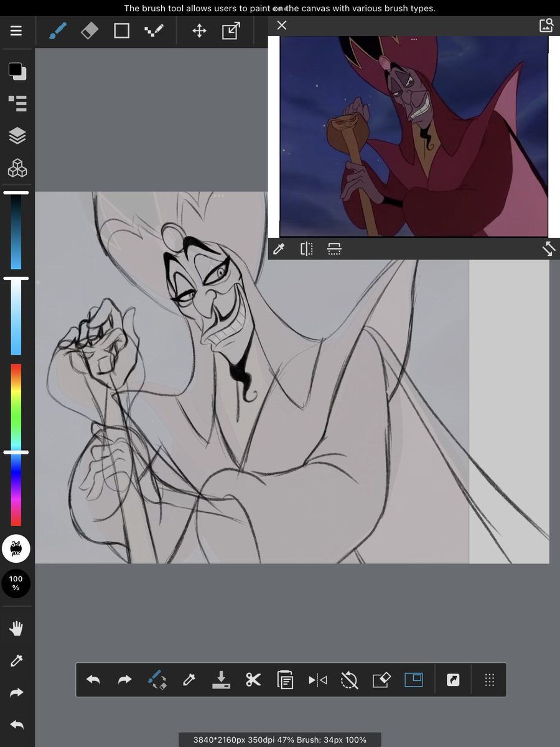Viewport: 560px width, 747px height.
Task: Adjust the brightness slider bar
Action: [x=16, y=317]
